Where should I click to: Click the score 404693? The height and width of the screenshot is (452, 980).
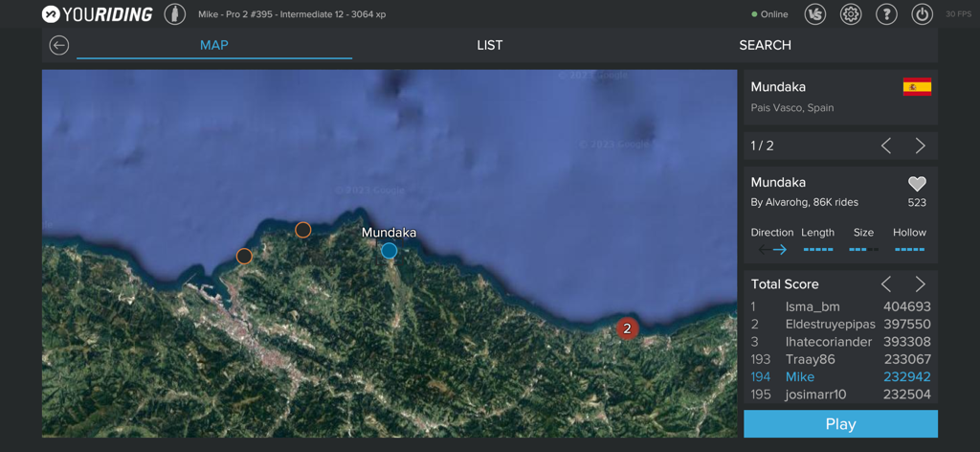coord(907,307)
